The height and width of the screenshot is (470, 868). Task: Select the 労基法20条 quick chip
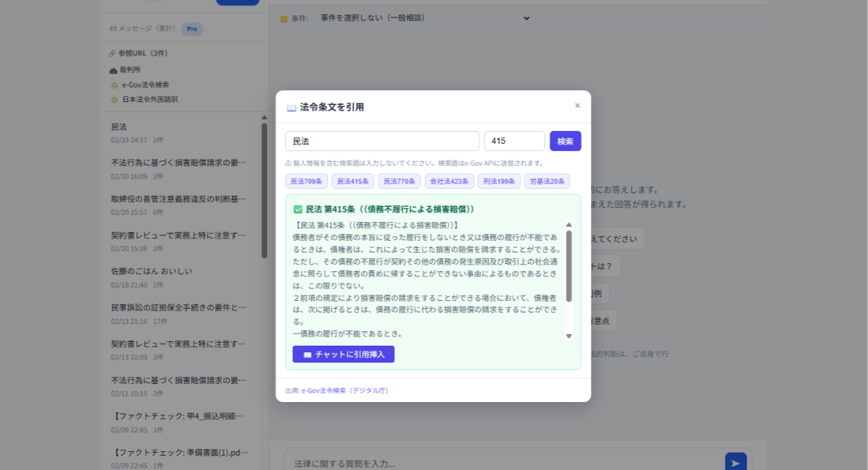[547, 181]
